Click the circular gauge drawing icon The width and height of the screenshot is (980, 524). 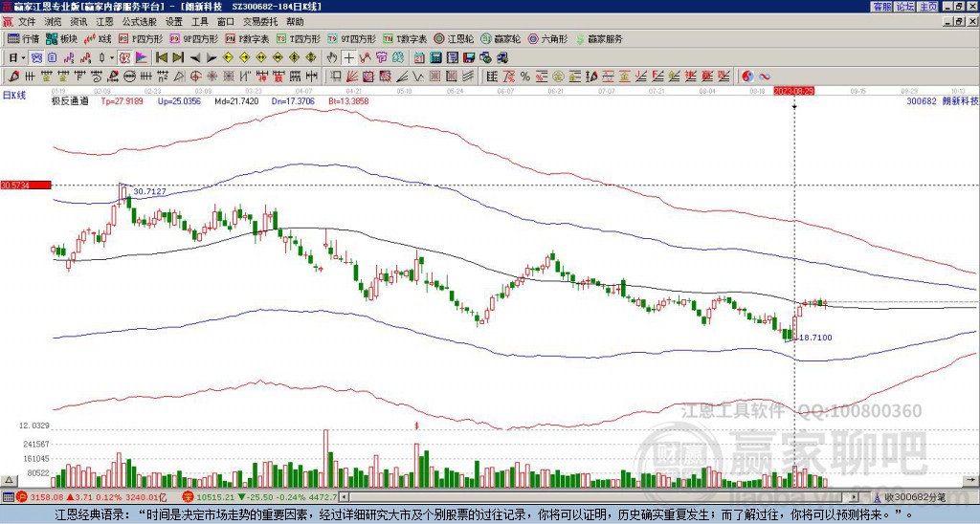[129, 76]
